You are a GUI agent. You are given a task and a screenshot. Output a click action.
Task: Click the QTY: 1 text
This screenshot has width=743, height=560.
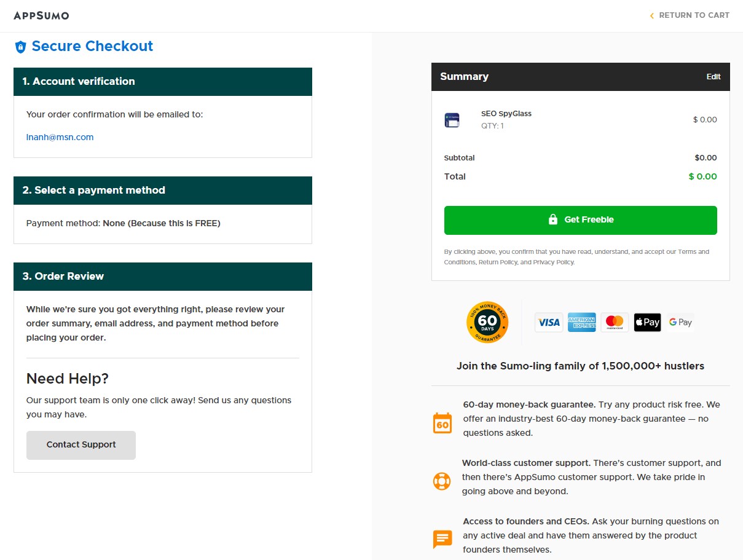pos(492,126)
